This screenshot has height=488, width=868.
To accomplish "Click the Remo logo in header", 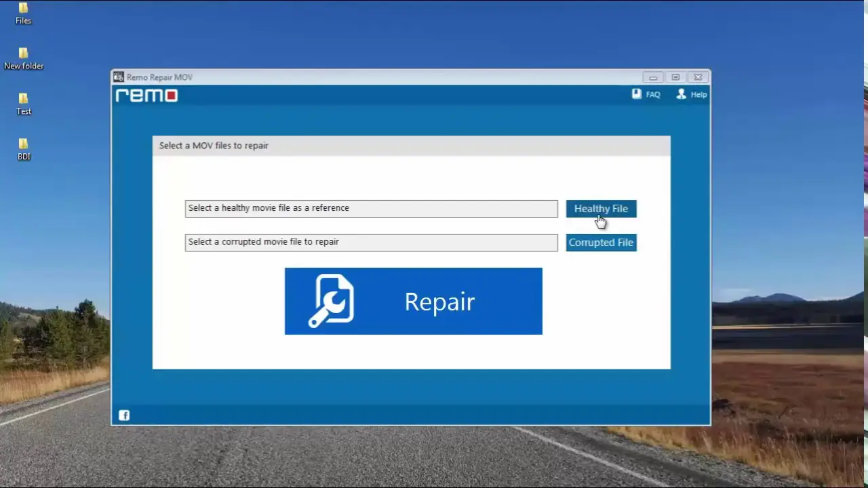I will (x=146, y=96).
